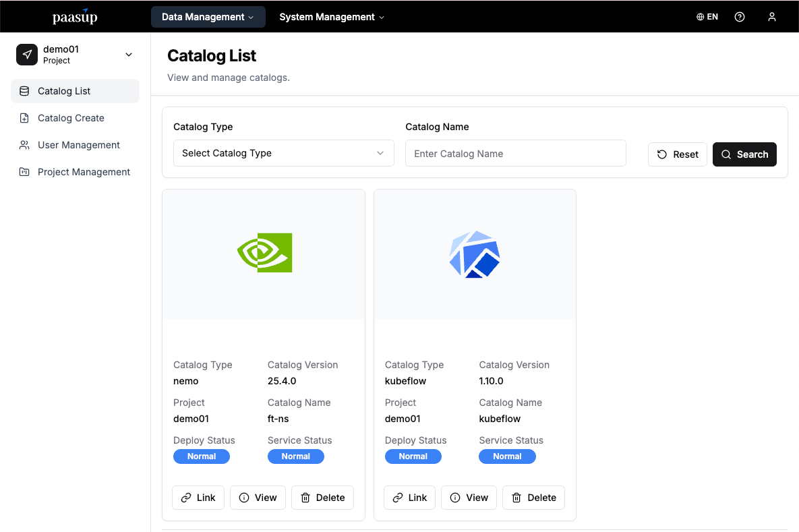Viewport: 799px width, 532px height.
Task: Reset the catalog filters
Action: click(677, 154)
